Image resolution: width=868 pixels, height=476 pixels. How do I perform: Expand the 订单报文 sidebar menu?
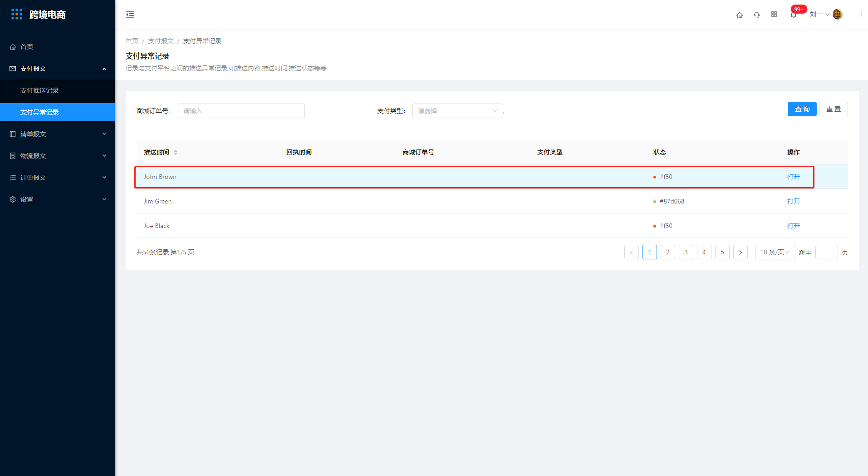[x=57, y=178]
